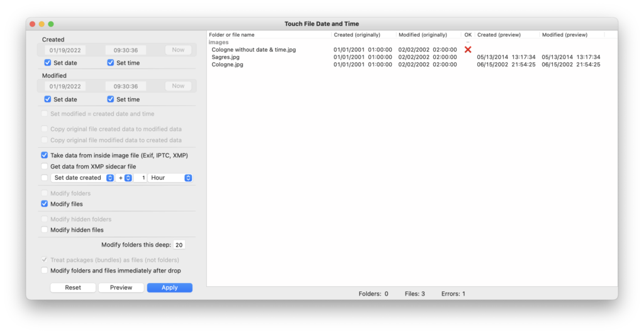Click the Apply button
The width and height of the screenshot is (644, 334).
169,287
